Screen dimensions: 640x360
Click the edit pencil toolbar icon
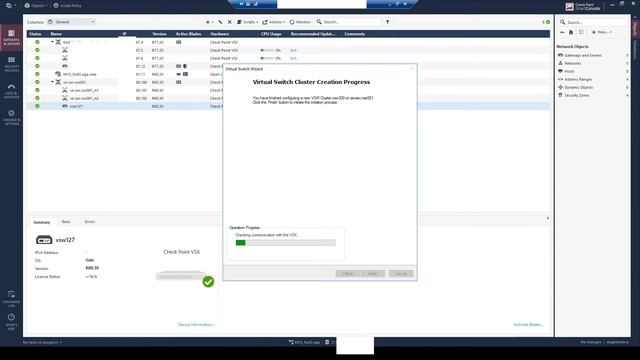[220, 22]
